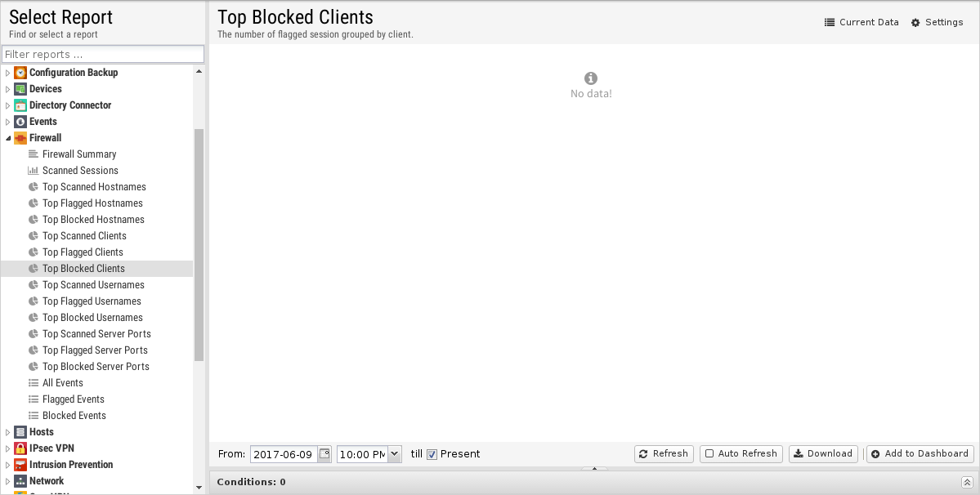Click the Firewall category icon
The height and width of the screenshot is (495, 980).
click(x=20, y=138)
